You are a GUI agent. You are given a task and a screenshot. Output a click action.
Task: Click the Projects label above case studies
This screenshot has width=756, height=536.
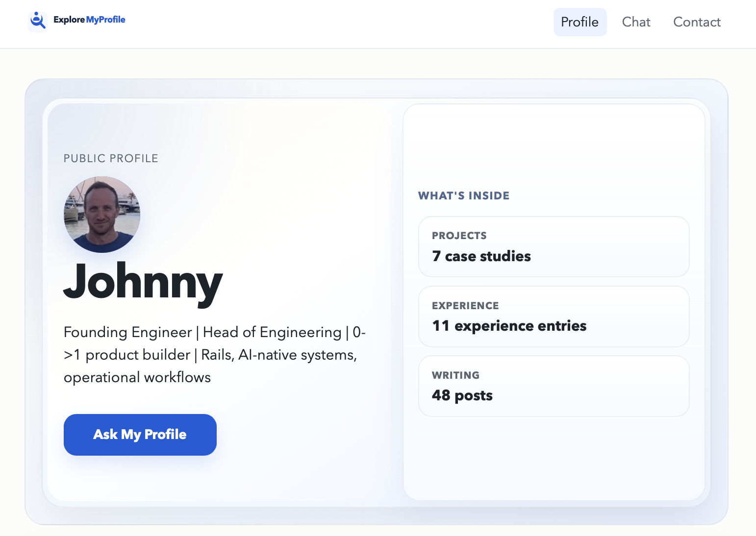(459, 235)
